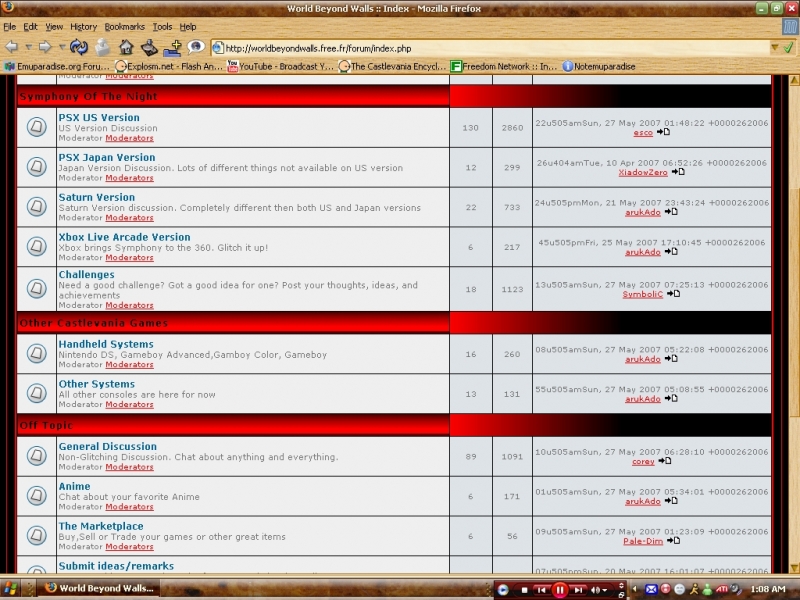
Task: Click the forum status icon for Challenges
Action: tap(36, 289)
